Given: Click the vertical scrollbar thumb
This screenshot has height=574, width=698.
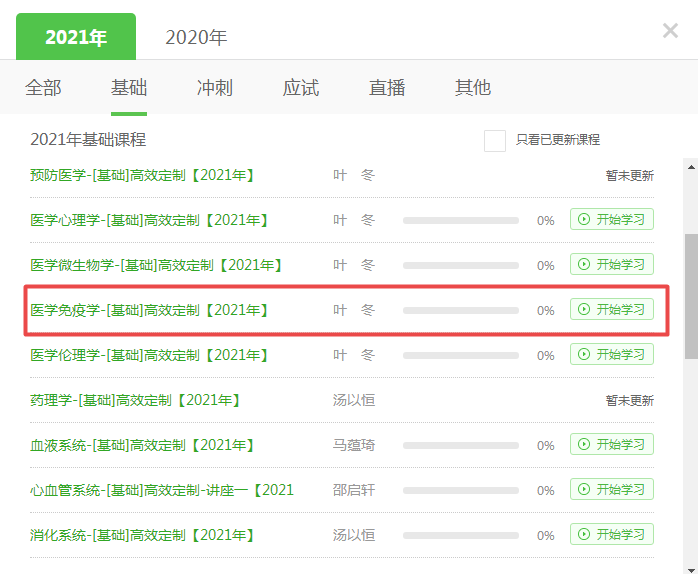Looking at the screenshot, I should click(690, 296).
